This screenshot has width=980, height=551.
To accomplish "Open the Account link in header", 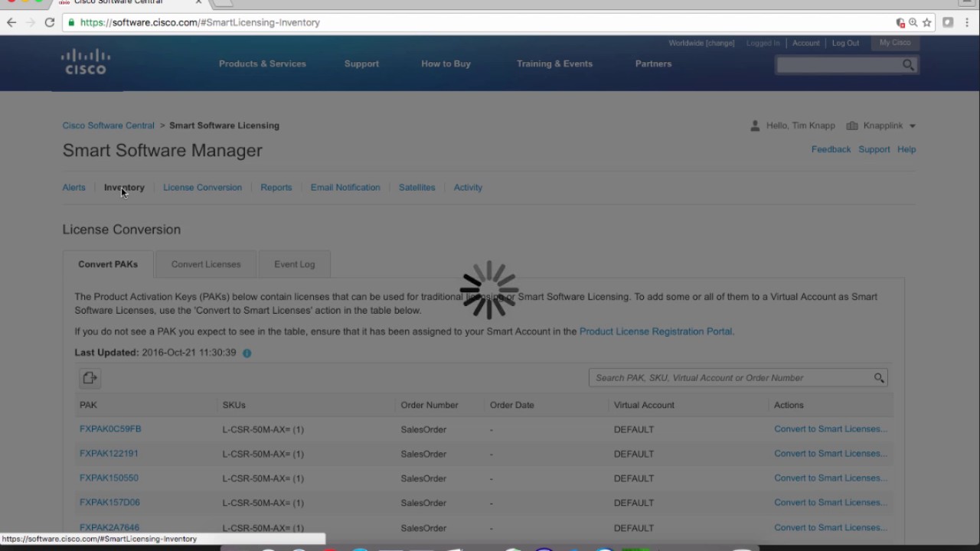I will 805,43.
